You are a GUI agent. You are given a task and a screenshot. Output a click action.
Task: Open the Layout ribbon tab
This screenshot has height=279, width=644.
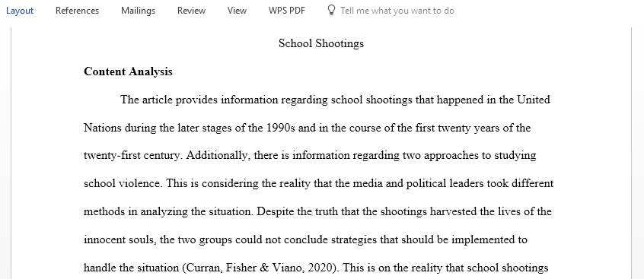[19, 11]
